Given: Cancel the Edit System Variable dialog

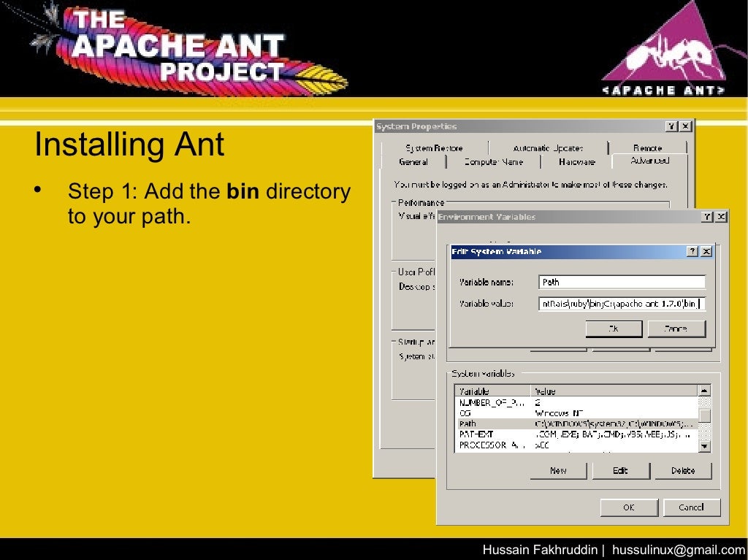Looking at the screenshot, I should [x=676, y=329].
